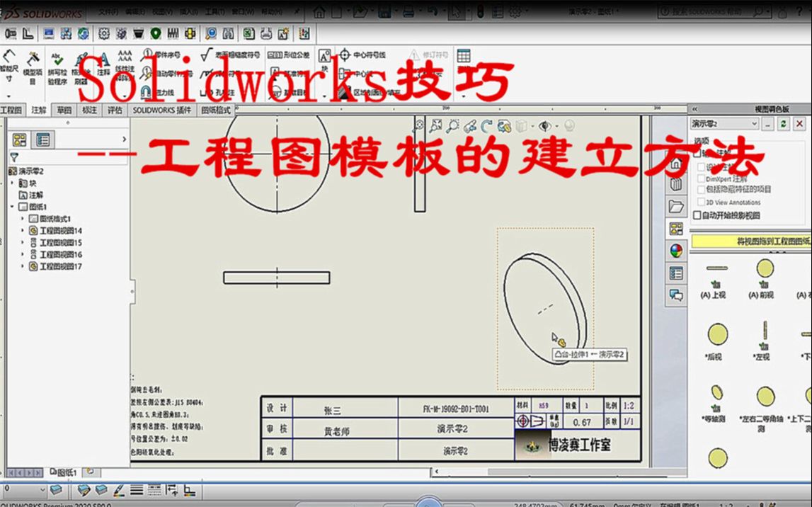The width and height of the screenshot is (812, 507).
Task: Open the view palette document dropdown 演示零2
Action: pyautogui.click(x=723, y=124)
